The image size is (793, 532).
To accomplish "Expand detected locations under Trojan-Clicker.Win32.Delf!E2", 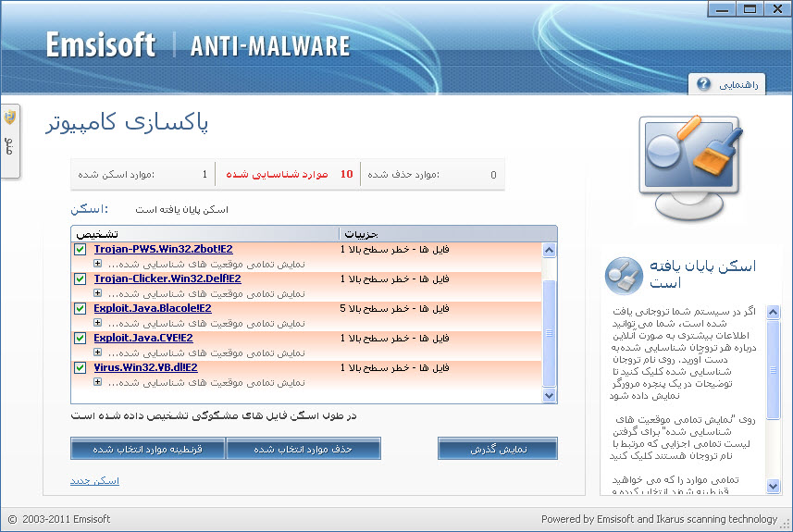I will click(97, 292).
